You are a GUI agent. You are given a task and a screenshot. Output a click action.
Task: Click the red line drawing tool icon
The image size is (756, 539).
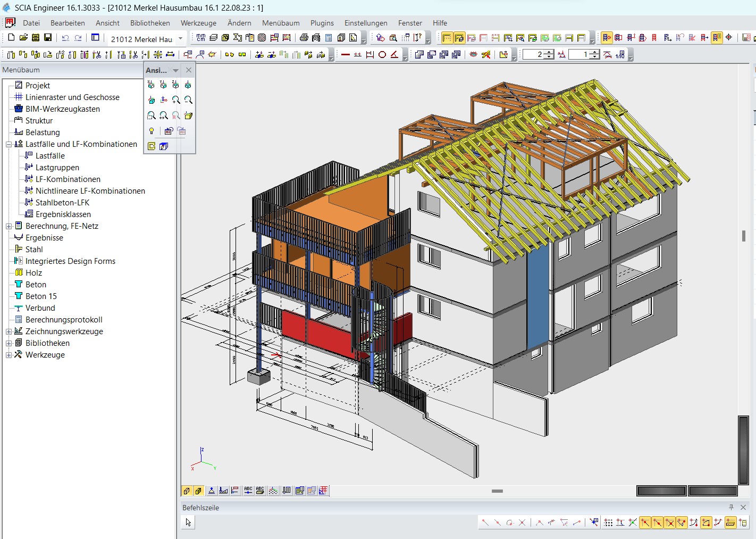click(x=346, y=54)
